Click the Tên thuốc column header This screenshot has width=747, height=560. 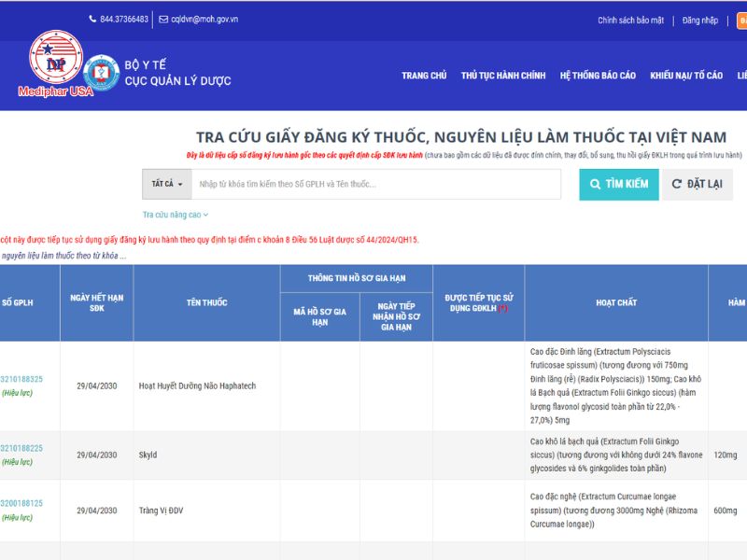206,302
